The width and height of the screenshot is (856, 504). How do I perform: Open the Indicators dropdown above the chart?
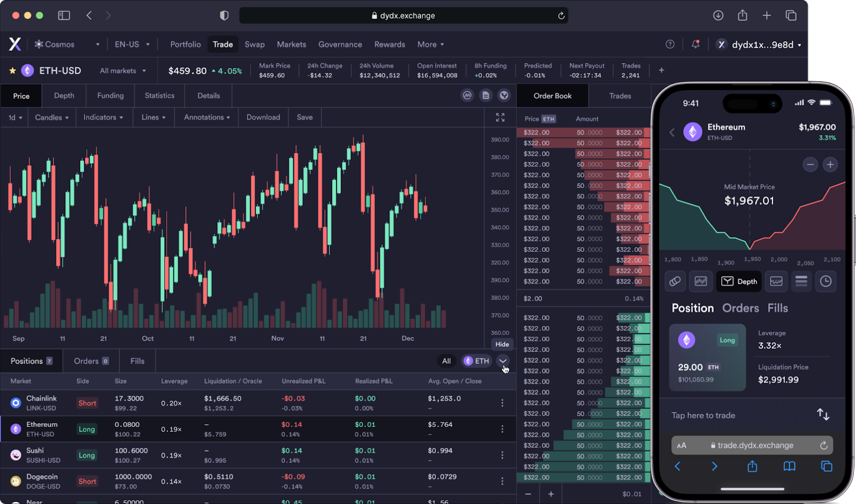(x=103, y=117)
